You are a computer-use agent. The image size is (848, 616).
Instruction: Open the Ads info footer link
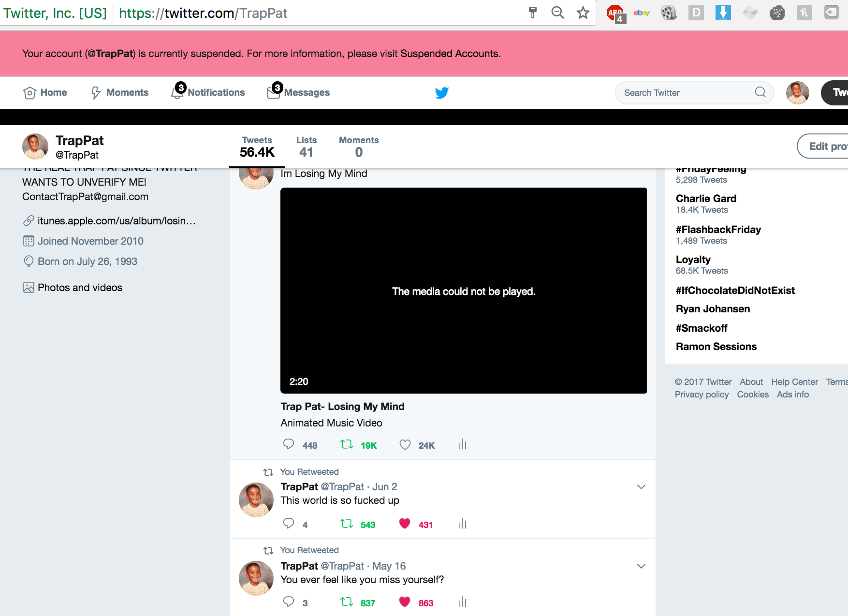click(793, 395)
